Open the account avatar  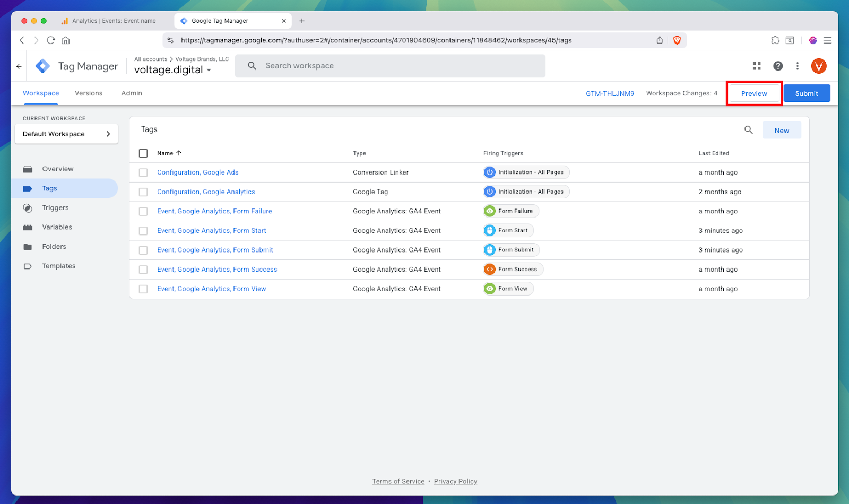[819, 66]
